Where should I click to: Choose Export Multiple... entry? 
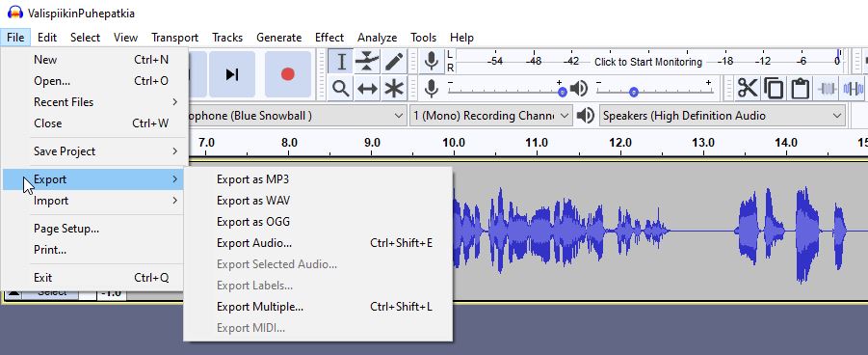(318, 306)
